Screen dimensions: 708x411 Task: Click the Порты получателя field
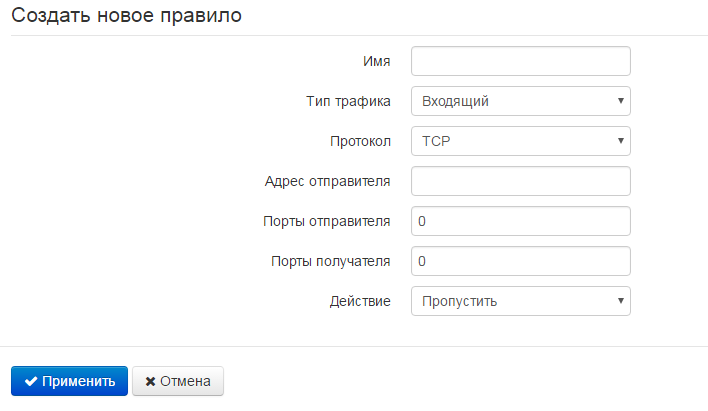point(520,261)
